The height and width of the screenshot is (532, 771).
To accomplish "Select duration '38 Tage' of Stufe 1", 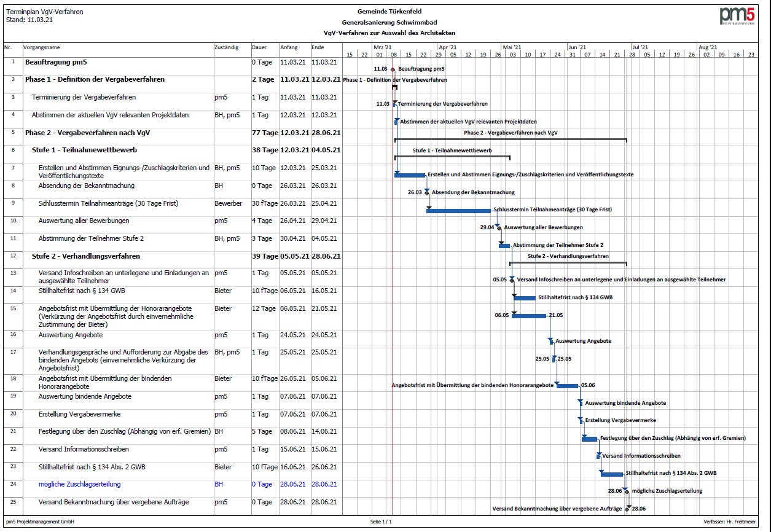I will (265, 151).
